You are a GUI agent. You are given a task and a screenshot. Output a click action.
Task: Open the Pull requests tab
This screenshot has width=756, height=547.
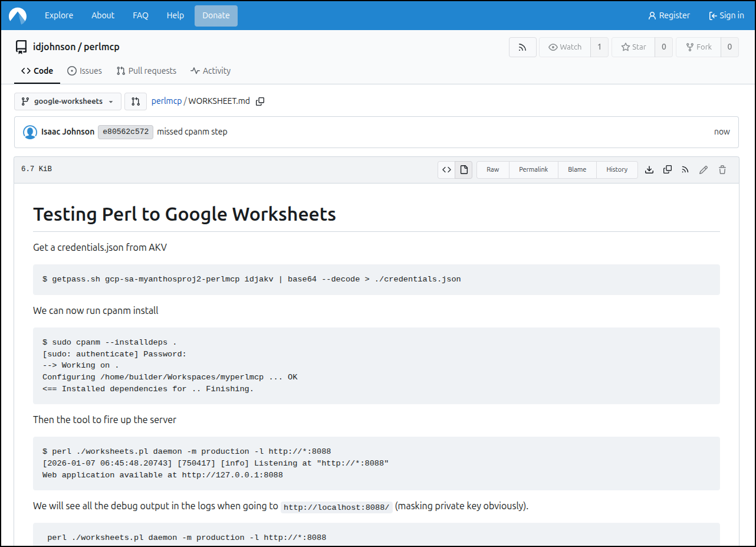tap(146, 71)
